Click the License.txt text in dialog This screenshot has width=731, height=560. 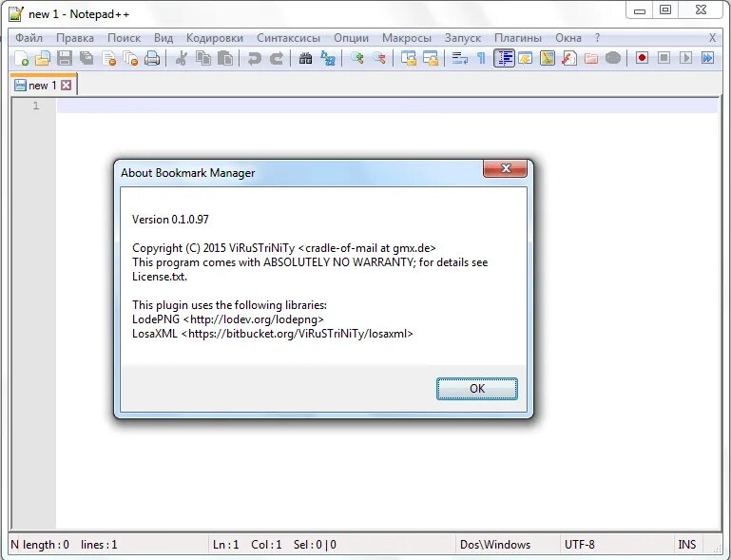[x=160, y=277]
